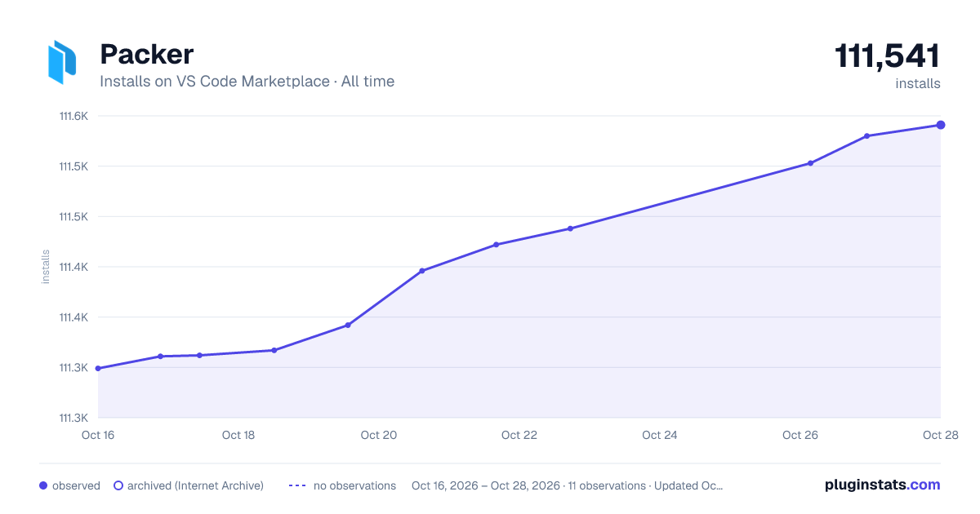Viewport: 980px width, 514px height.
Task: Select the data point just before Oct 20
Action: coord(348,326)
